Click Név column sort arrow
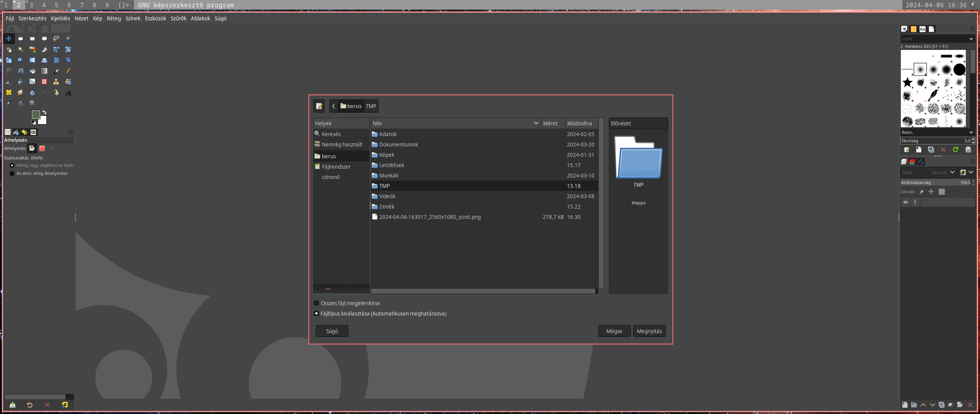 point(536,123)
